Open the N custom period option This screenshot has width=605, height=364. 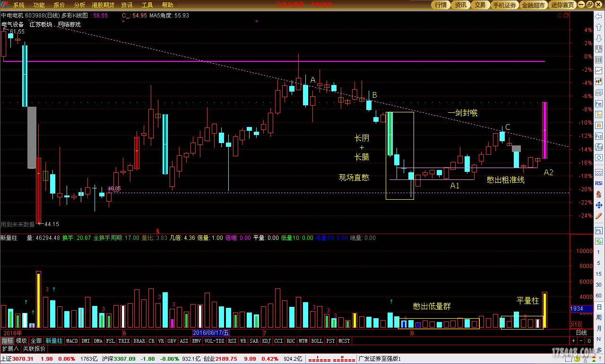599,339
